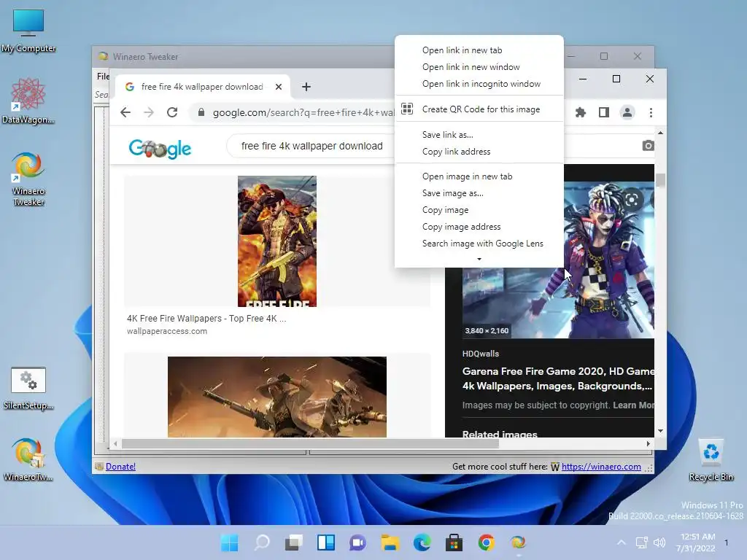Click the vertical scrollbar down arrow
Screen dimensions: 747x560
660,431
